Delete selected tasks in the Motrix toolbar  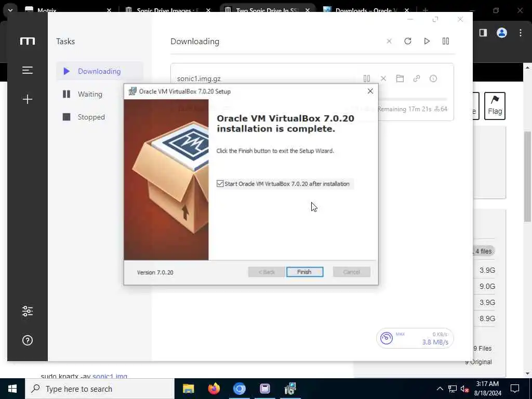point(389,41)
